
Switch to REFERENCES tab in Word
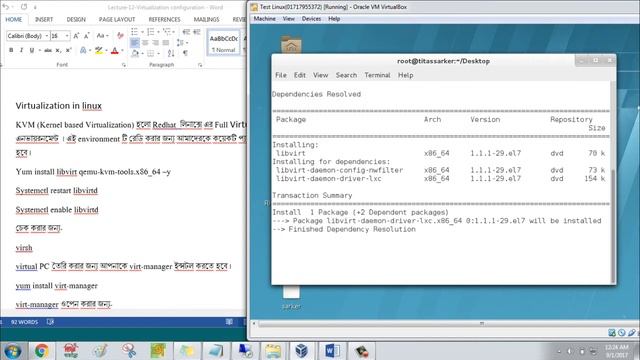(164, 20)
